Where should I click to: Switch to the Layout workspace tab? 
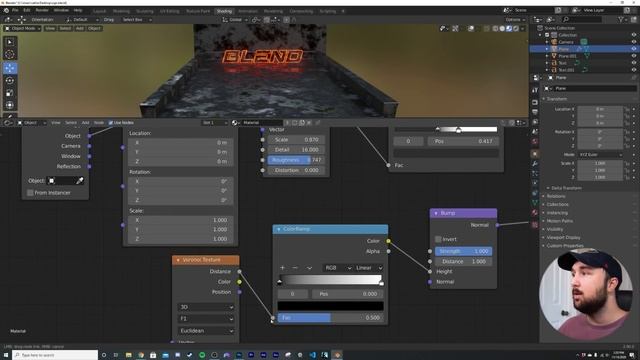click(x=99, y=11)
